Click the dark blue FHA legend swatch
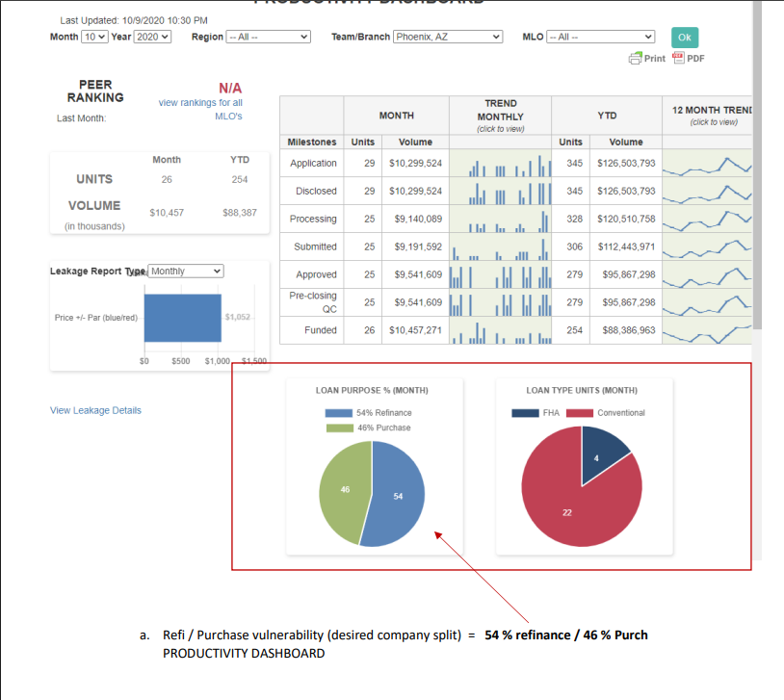The image size is (784, 700). (525, 413)
